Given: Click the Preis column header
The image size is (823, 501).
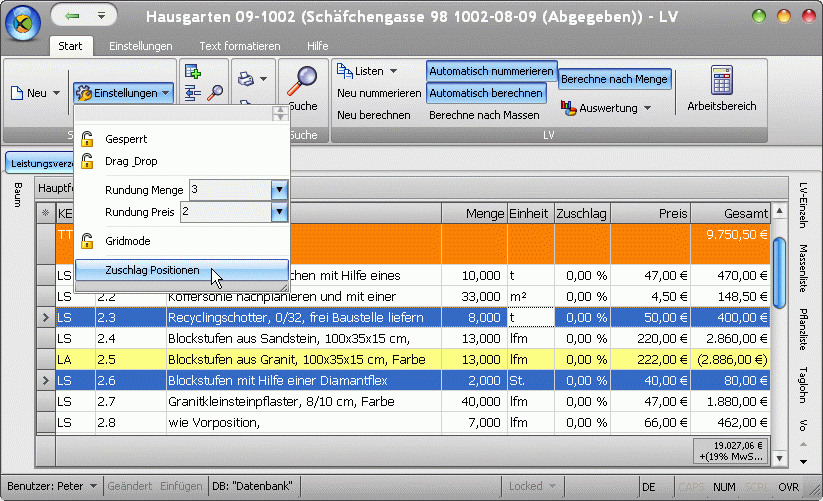Looking at the screenshot, I should [x=650, y=214].
